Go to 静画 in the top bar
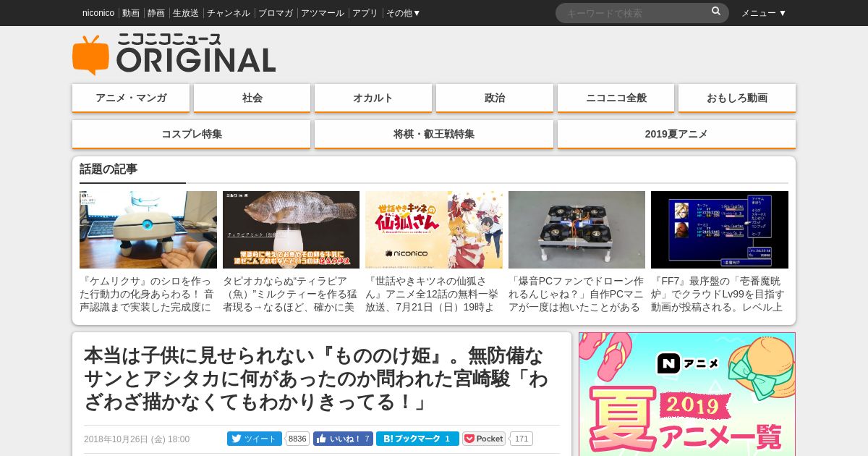868x456 pixels. (156, 13)
